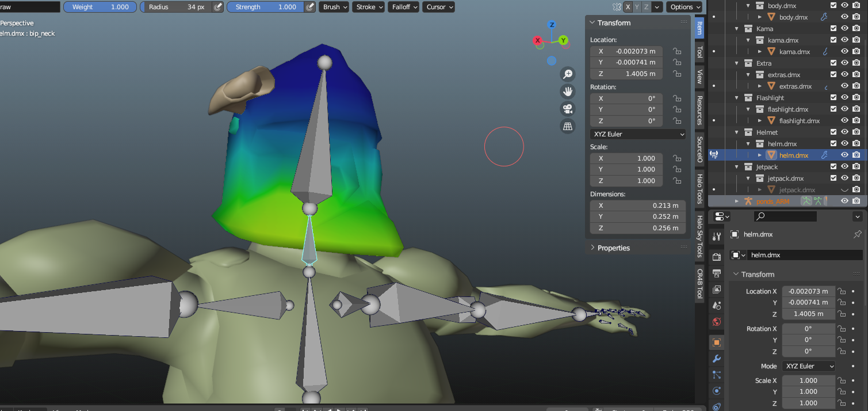
Task: Collapse the Helmet collection in outliner
Action: (737, 132)
